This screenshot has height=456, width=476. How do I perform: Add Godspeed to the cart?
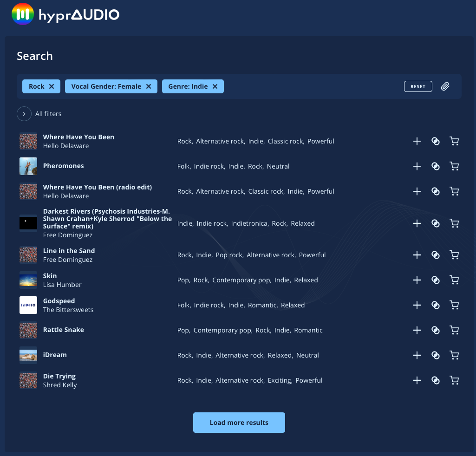coord(454,305)
